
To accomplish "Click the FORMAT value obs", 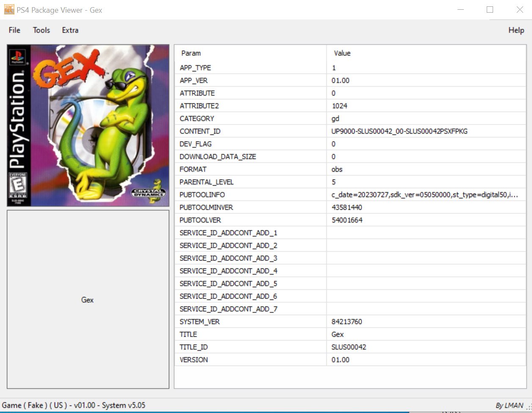I will pos(337,169).
